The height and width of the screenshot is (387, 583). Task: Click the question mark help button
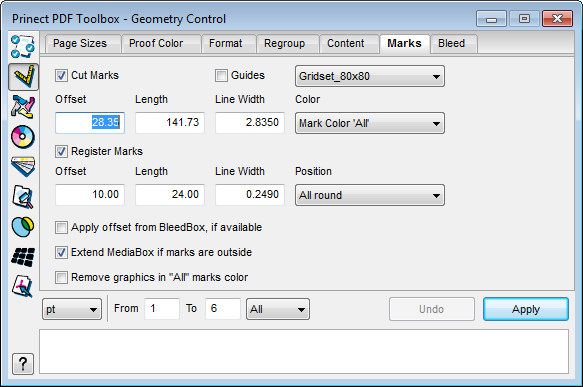[x=23, y=364]
